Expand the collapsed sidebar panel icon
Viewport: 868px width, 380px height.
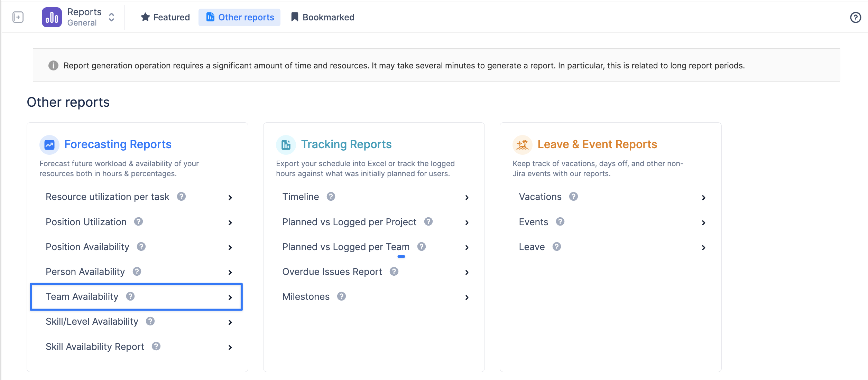18,17
